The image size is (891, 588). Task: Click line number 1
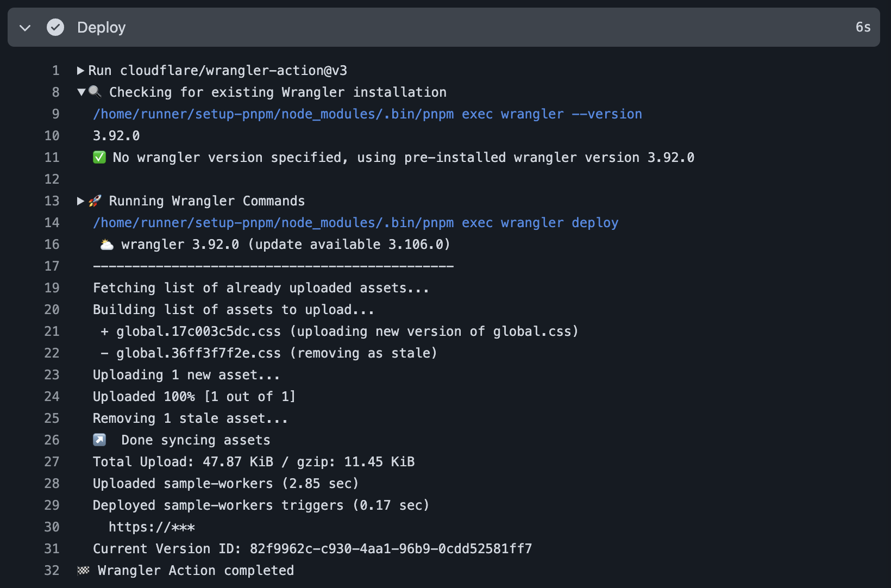pyautogui.click(x=55, y=71)
